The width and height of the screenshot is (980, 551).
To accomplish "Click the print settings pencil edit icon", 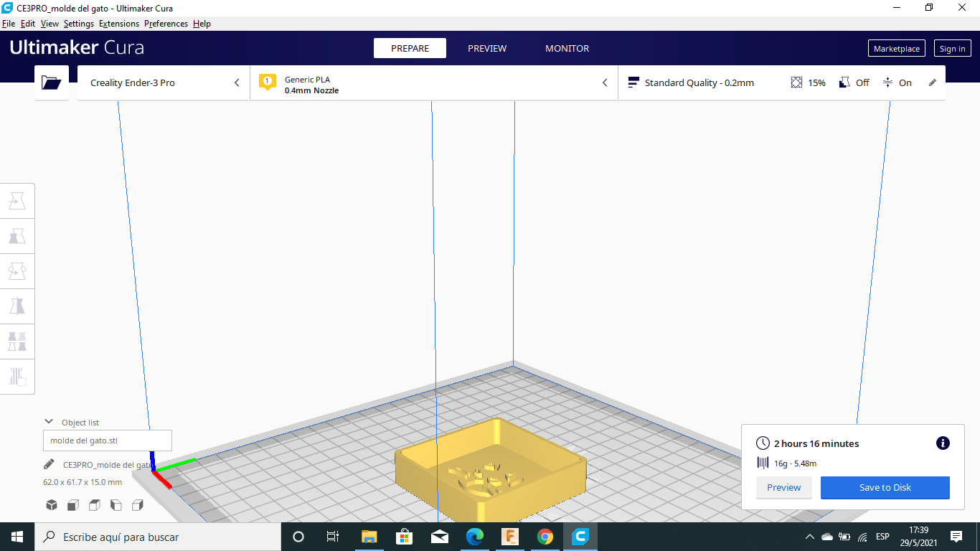I will pyautogui.click(x=933, y=83).
